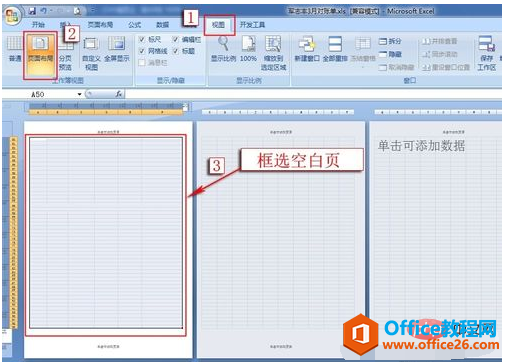
Task: Click the formula bar input area
Action: point(313,94)
